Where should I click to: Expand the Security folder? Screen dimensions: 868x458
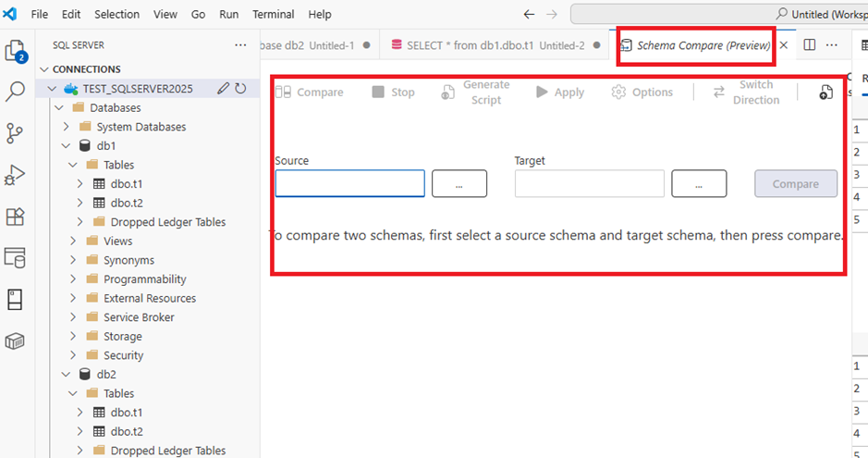tap(73, 355)
